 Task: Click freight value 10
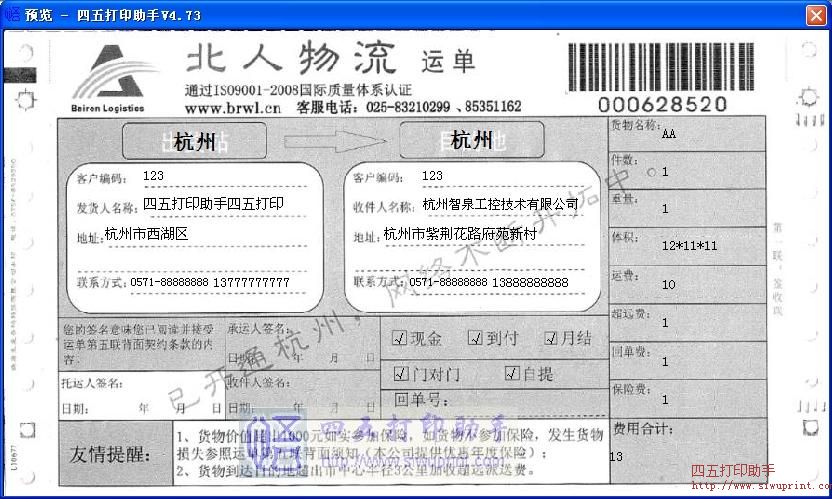(669, 285)
